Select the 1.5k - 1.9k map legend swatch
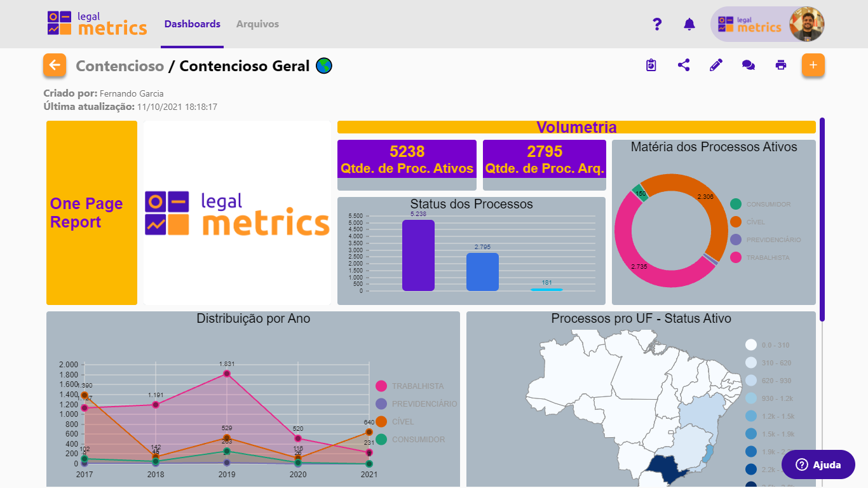Screen dimensions: 868x488 (x=751, y=434)
